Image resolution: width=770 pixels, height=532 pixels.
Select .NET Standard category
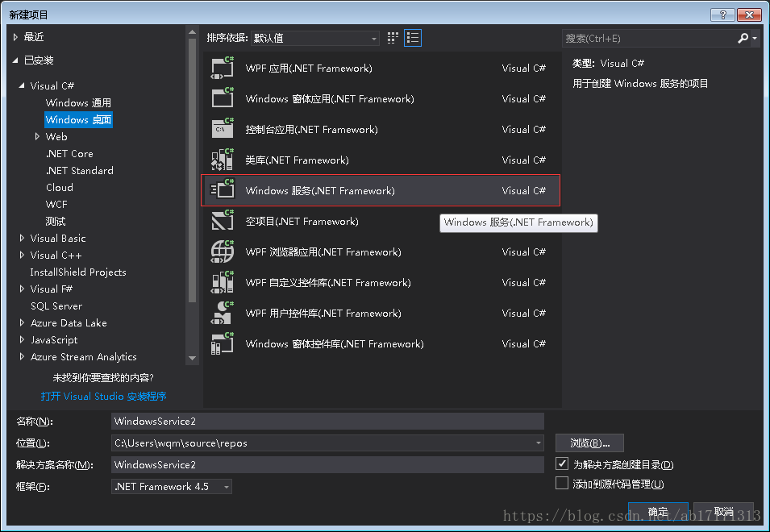(x=80, y=170)
